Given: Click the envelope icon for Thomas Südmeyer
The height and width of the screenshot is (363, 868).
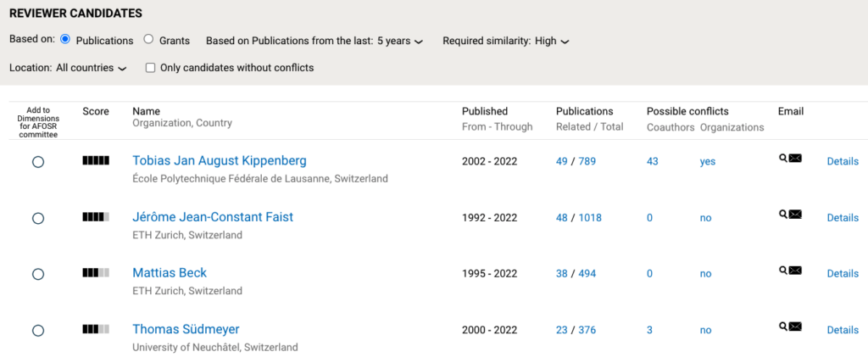Looking at the screenshot, I should click(x=795, y=326).
